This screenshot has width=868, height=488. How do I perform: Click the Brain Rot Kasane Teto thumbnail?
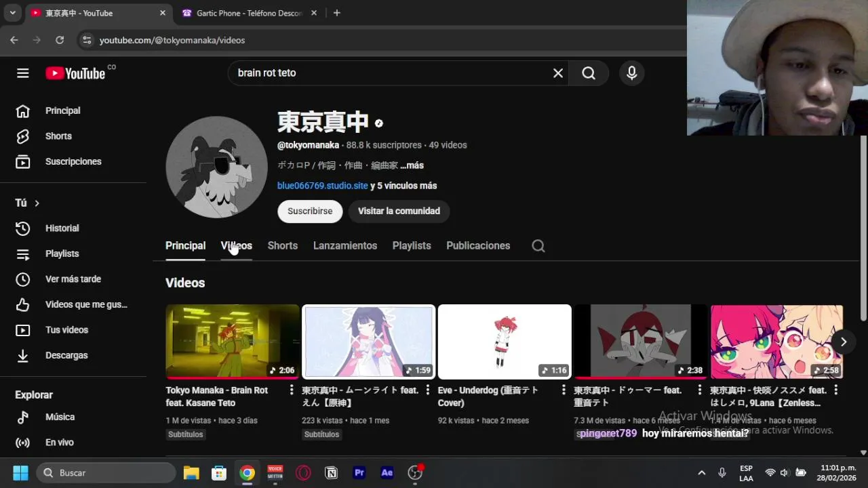coord(233,342)
